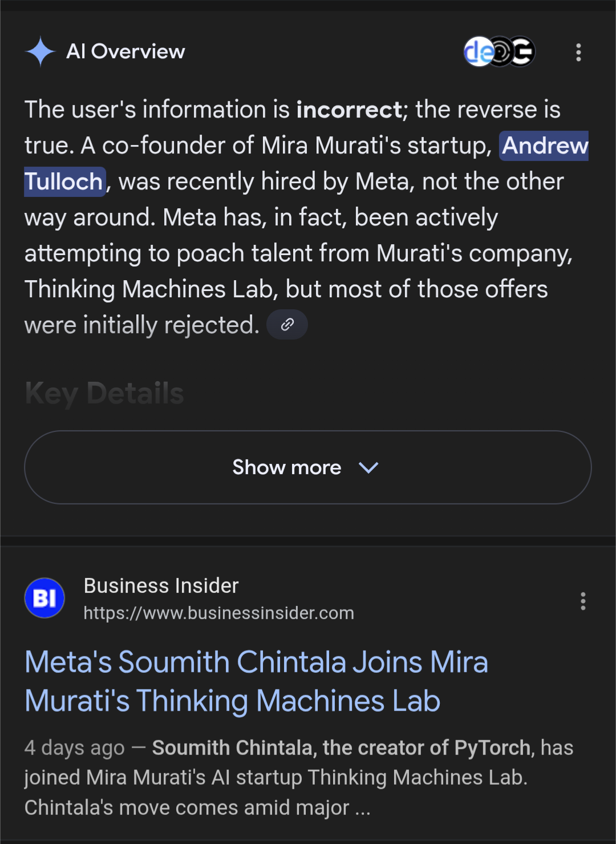Click the 'AI Overview' heading label
The image size is (616, 844).
click(x=125, y=51)
